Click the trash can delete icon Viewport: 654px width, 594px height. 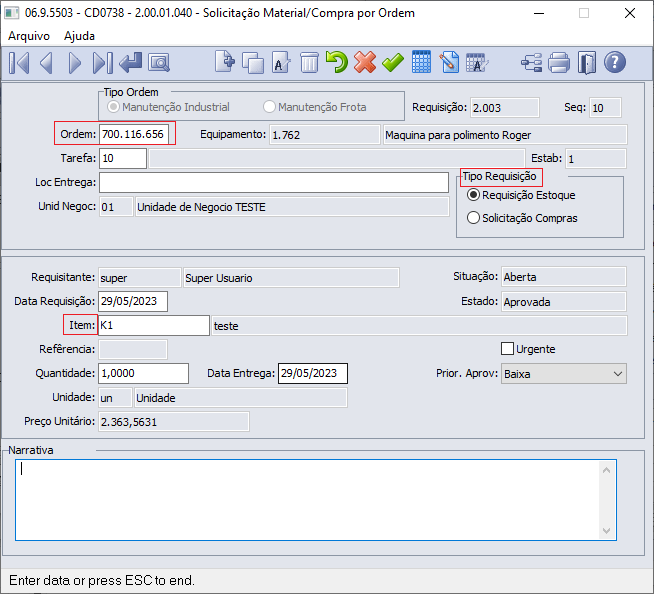point(309,62)
